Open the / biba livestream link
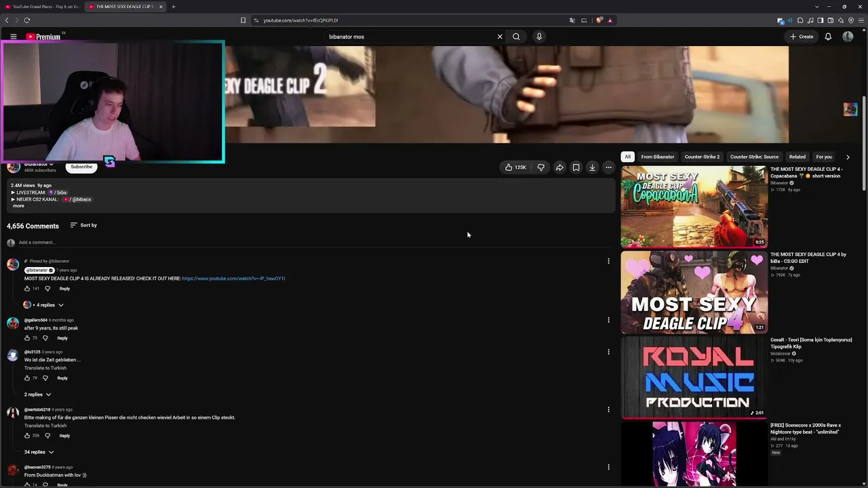 click(x=58, y=192)
